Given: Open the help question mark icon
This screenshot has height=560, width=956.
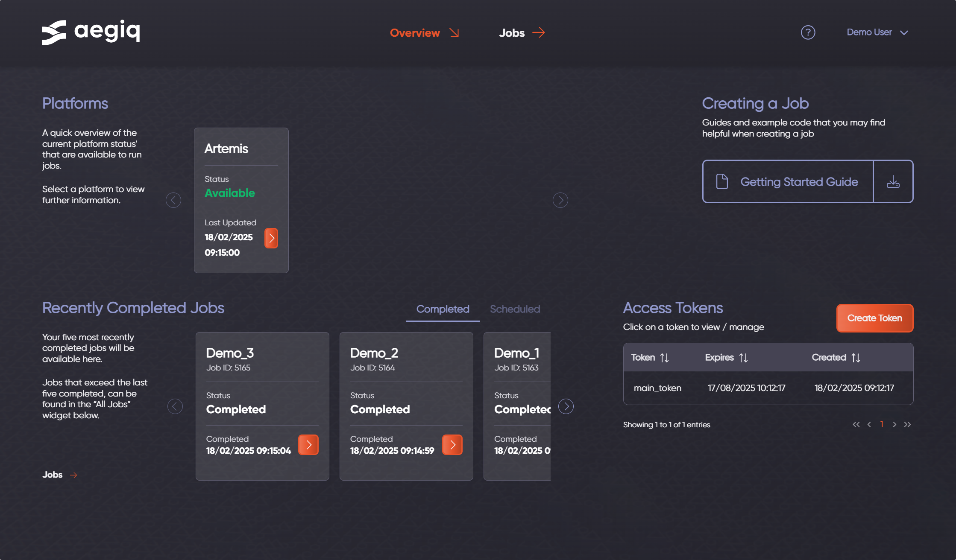Looking at the screenshot, I should 808,32.
